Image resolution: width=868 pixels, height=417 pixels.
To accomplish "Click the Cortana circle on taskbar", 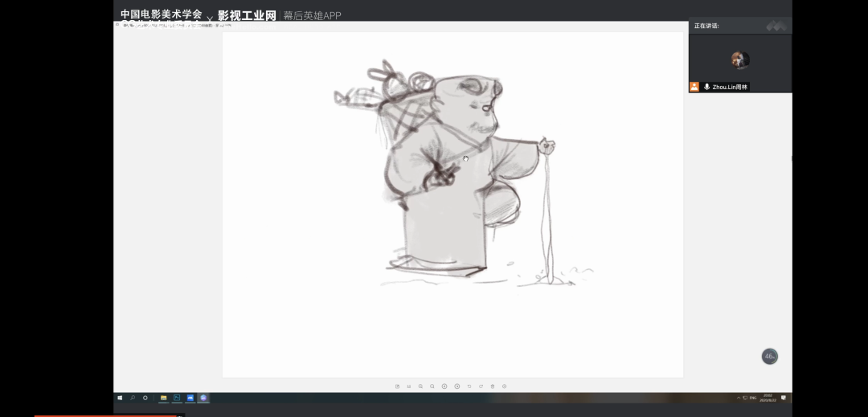I will (x=145, y=398).
